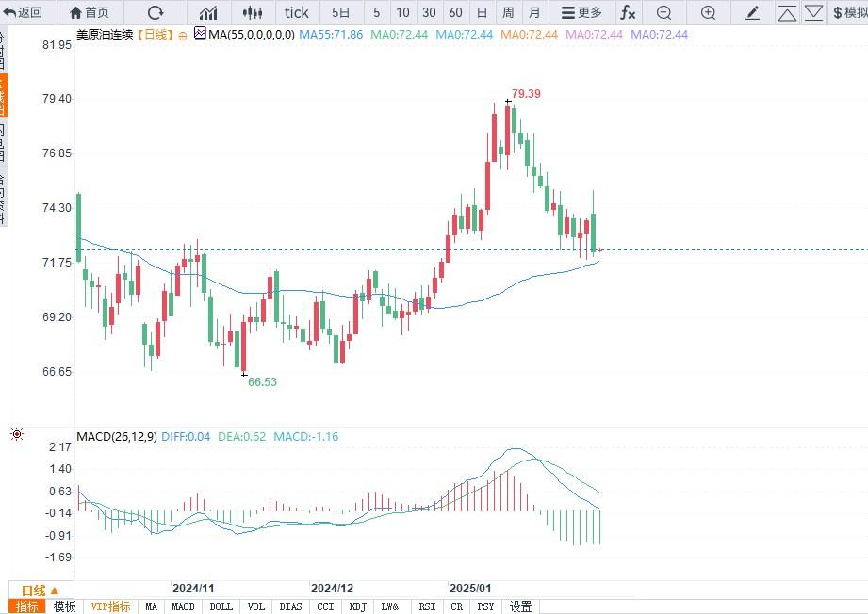Viewport: 868px width, 614px height.
Task: Select the candlestick chart icon
Action: point(252,12)
